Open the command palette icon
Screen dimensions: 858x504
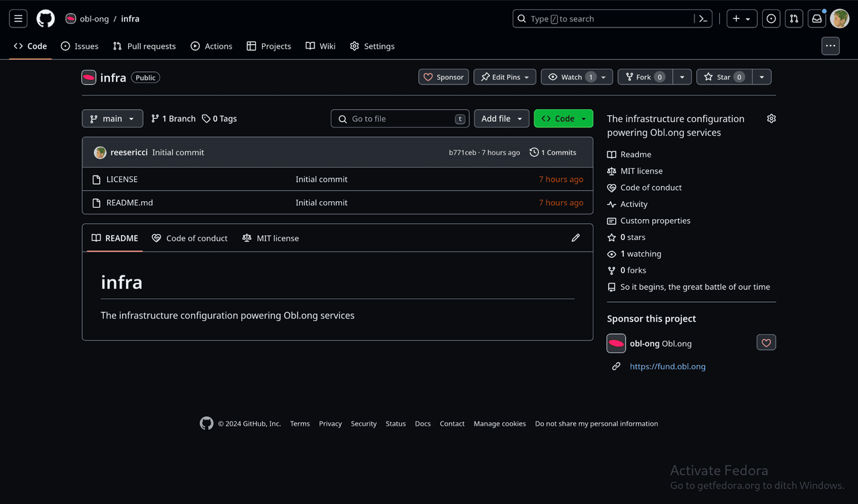[703, 19]
